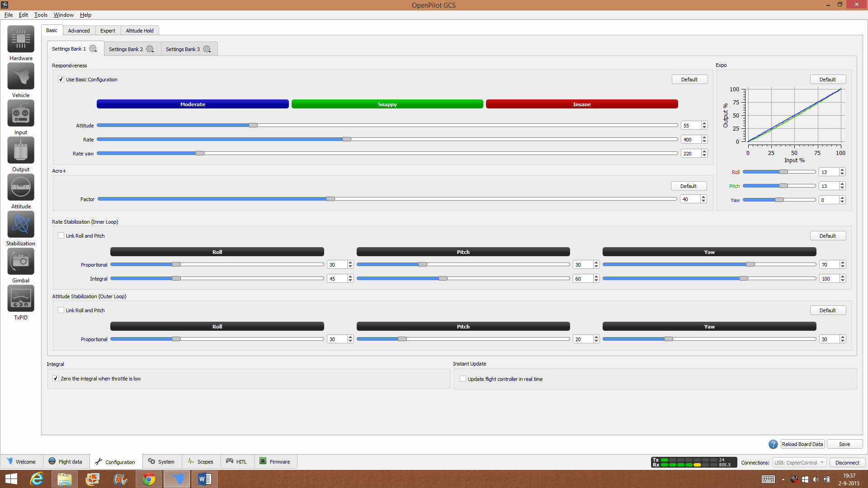Switch to the Firmware workspace
This screenshot has width=868, height=488.
point(275,461)
